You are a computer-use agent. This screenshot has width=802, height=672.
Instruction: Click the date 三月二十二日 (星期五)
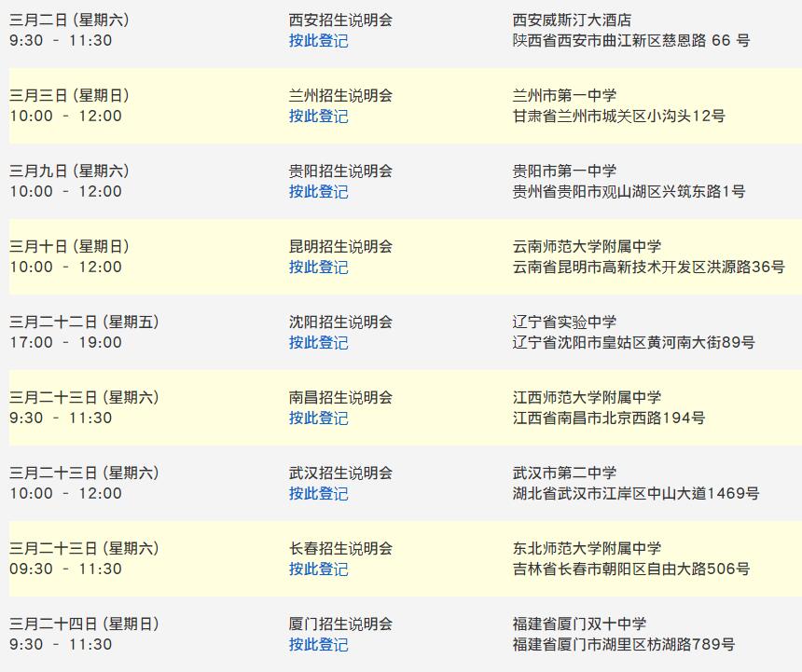pos(84,322)
